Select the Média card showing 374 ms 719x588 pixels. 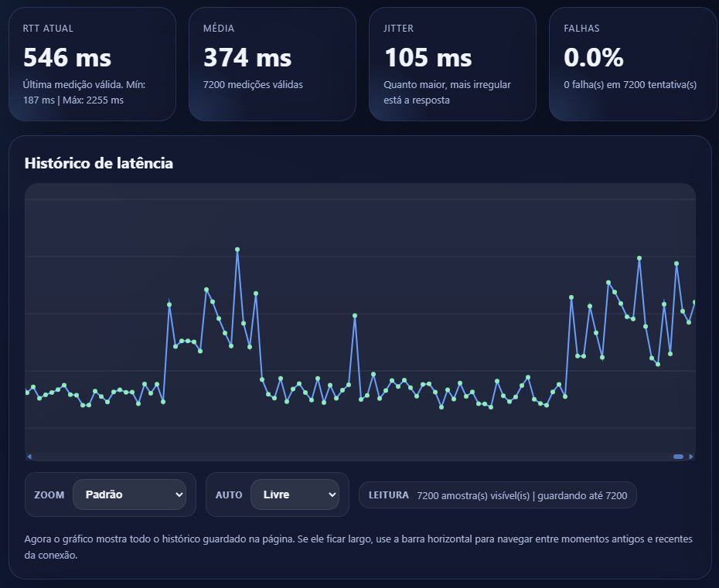pyautogui.click(x=272, y=64)
